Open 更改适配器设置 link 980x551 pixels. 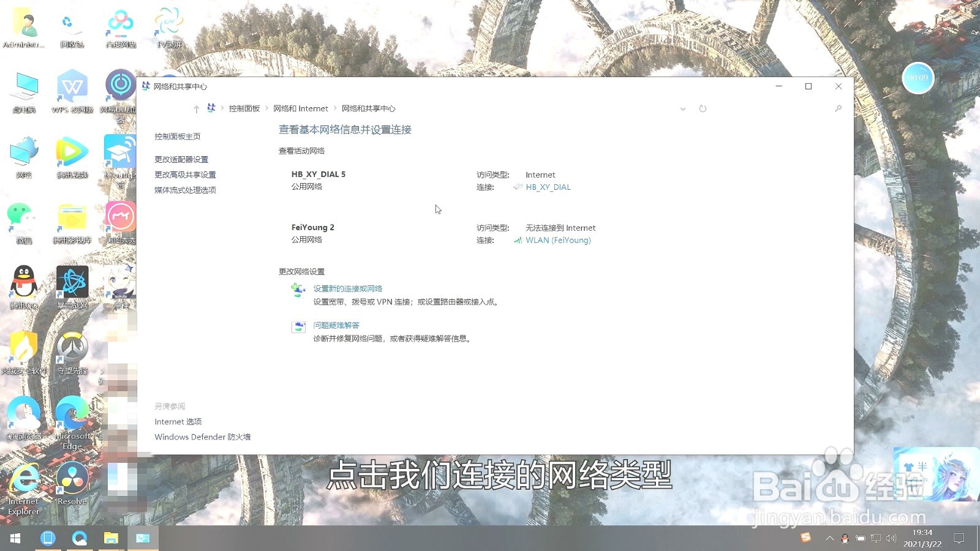[181, 159]
